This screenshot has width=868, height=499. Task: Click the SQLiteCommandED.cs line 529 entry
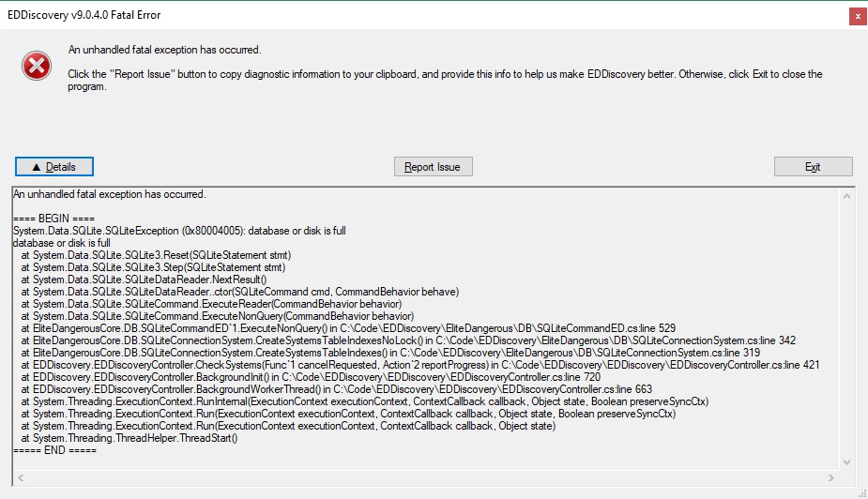click(348, 328)
